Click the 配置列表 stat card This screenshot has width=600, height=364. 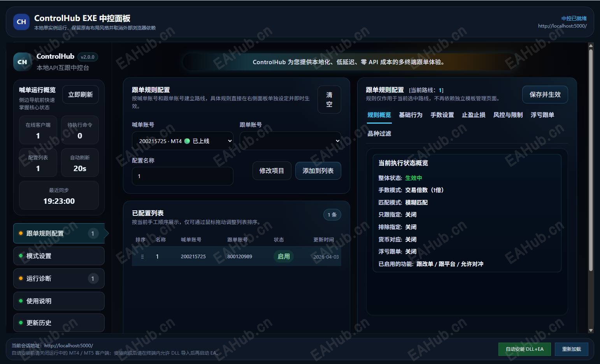[x=38, y=163]
